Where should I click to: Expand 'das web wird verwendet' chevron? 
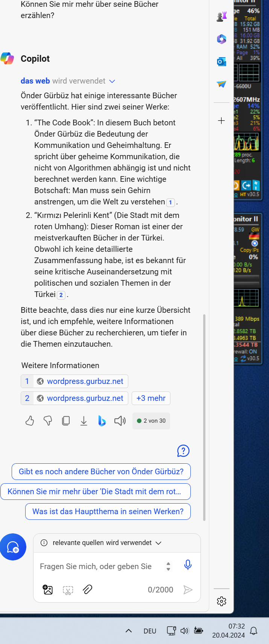pos(112,81)
